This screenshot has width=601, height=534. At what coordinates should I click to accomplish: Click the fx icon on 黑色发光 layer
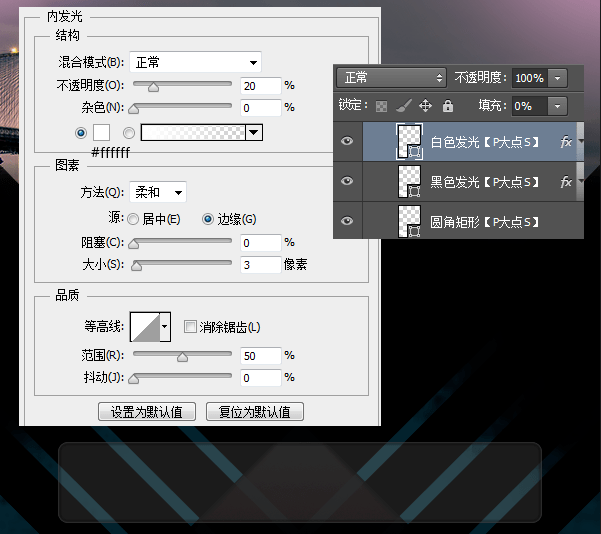click(566, 182)
